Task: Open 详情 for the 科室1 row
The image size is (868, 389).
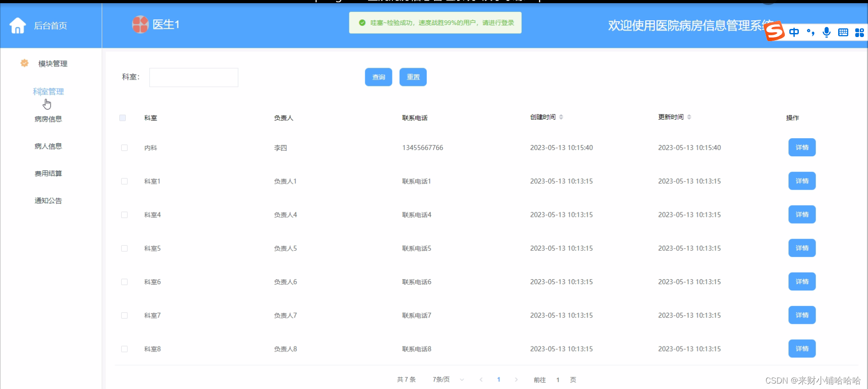Action: 802,181
